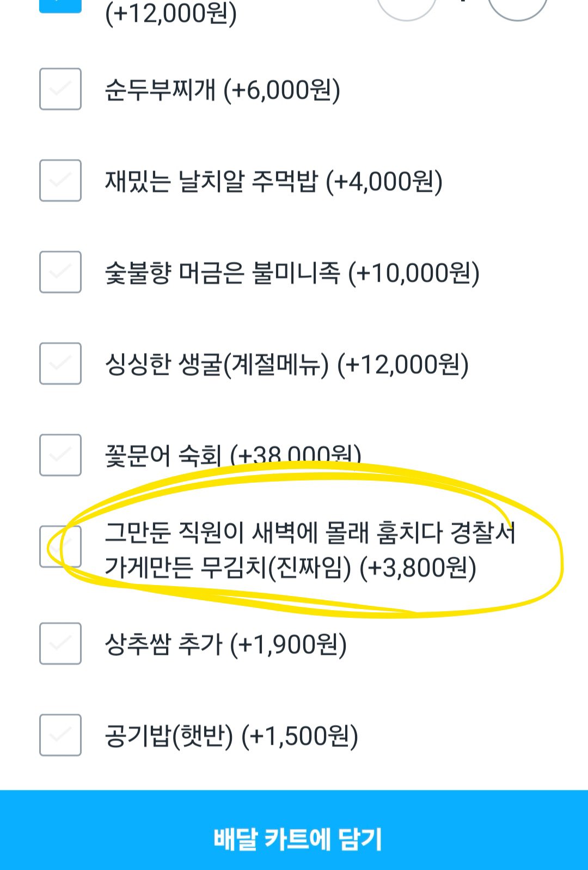Select the 상추쌈 추가 checkbox
The height and width of the screenshot is (870, 588).
point(60,643)
